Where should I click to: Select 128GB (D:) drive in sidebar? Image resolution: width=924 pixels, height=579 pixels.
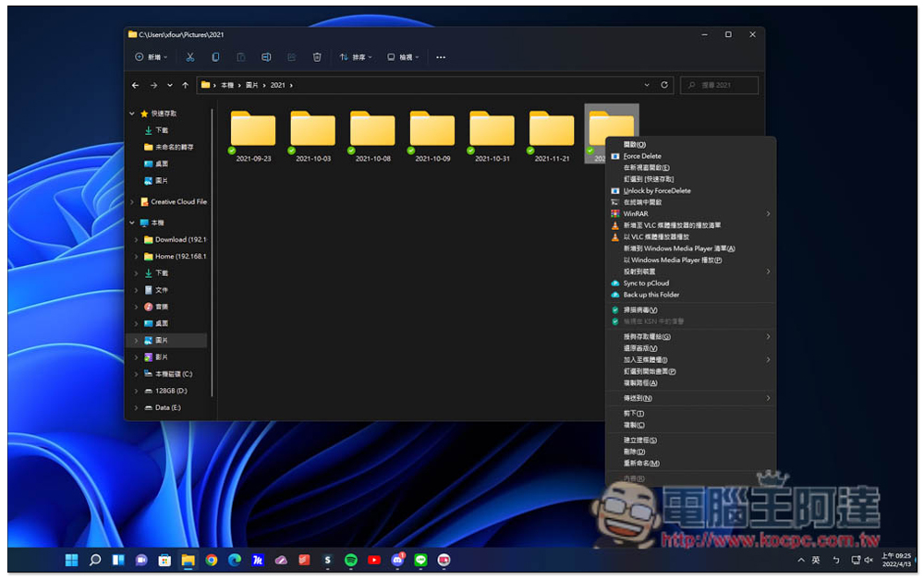click(x=165, y=392)
